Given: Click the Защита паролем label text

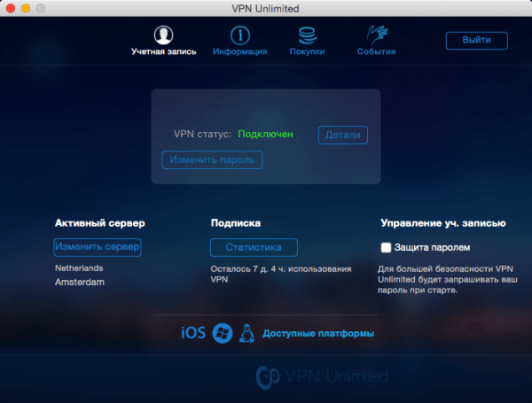Looking at the screenshot, I should (433, 248).
